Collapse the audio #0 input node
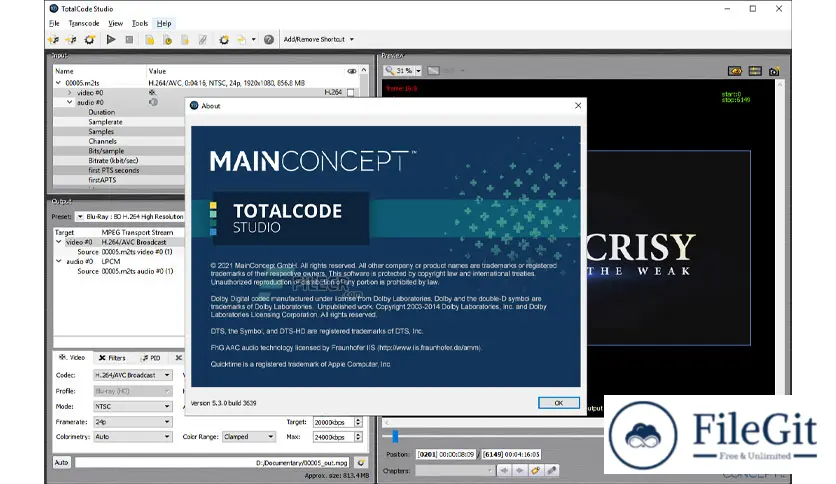 pyautogui.click(x=69, y=102)
